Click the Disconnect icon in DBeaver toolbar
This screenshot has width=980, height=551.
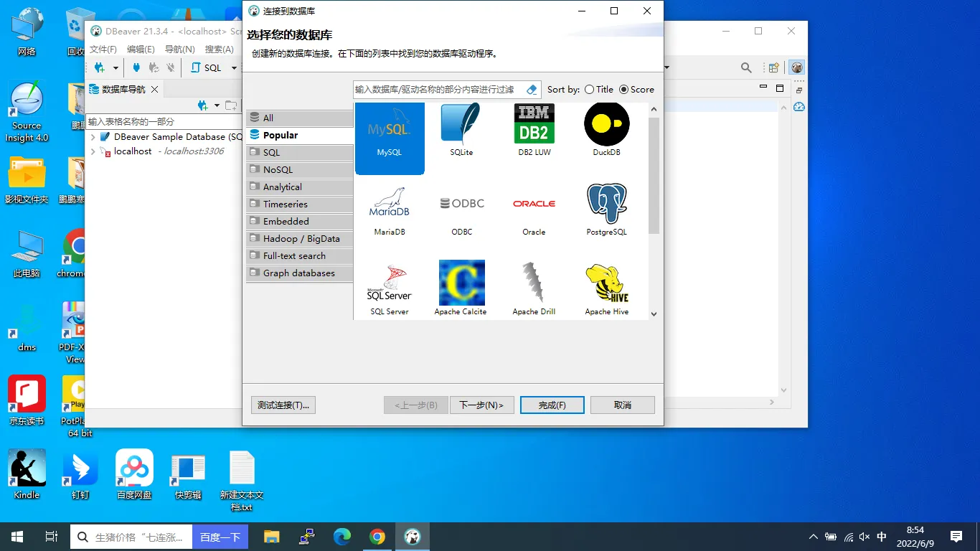170,67
